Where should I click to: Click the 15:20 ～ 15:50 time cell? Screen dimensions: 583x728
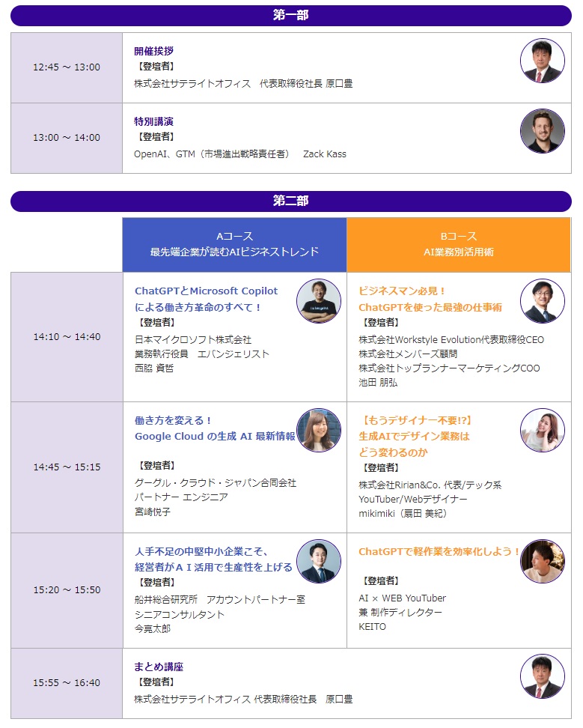67,590
